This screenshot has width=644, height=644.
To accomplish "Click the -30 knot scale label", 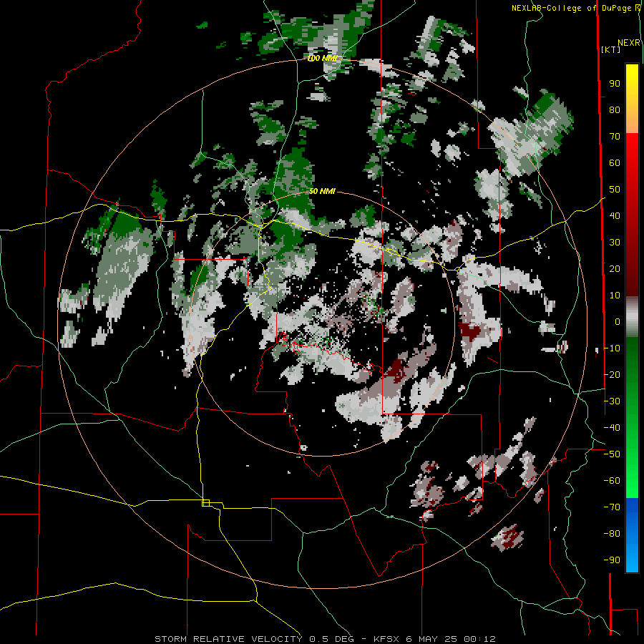I will point(612,401).
